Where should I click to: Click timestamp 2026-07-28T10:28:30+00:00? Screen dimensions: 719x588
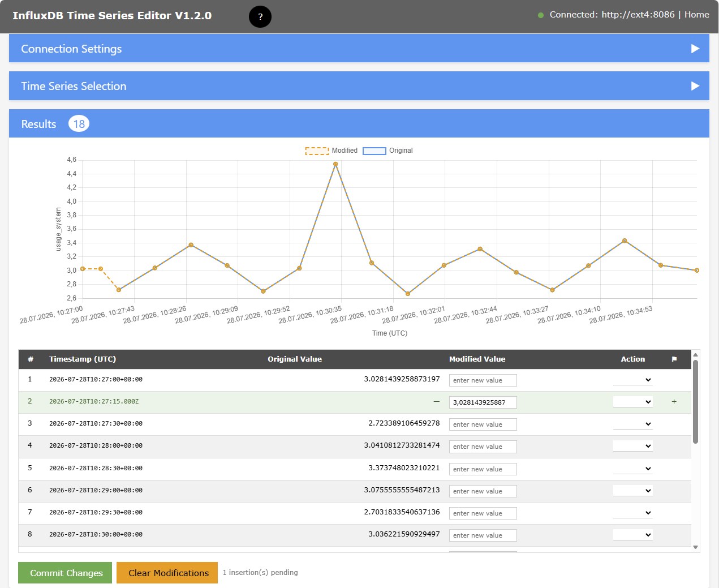pyautogui.click(x=96, y=468)
